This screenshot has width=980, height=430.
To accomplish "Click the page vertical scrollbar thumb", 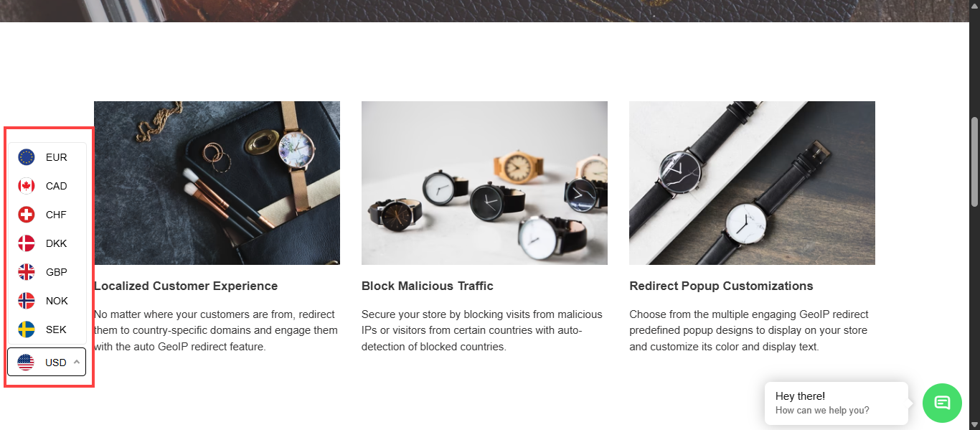I will pyautogui.click(x=974, y=162).
